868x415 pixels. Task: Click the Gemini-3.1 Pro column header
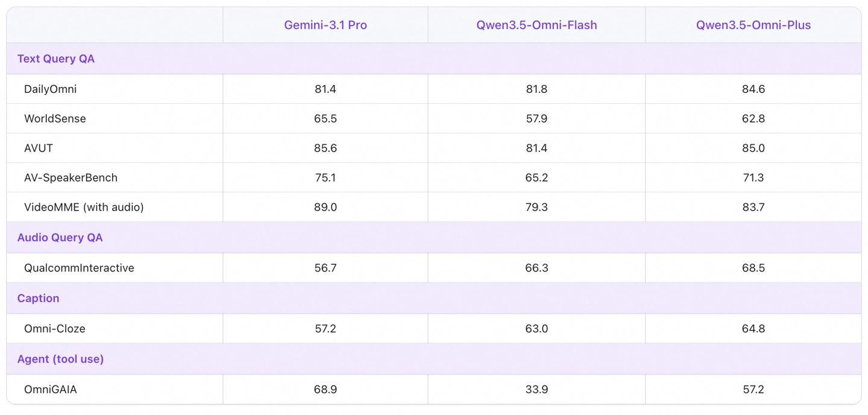coord(325,25)
